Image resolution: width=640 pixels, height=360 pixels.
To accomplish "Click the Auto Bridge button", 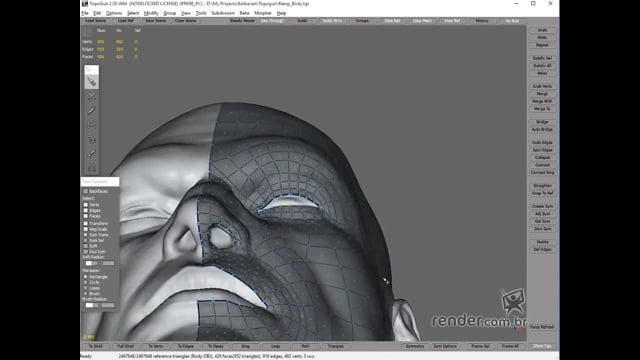I will [x=542, y=129].
